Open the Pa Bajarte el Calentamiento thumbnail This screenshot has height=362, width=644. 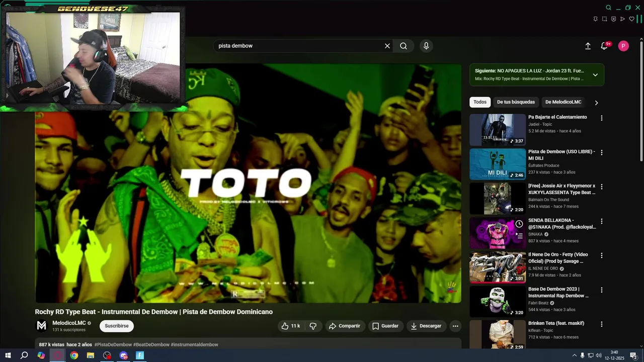[498, 130]
